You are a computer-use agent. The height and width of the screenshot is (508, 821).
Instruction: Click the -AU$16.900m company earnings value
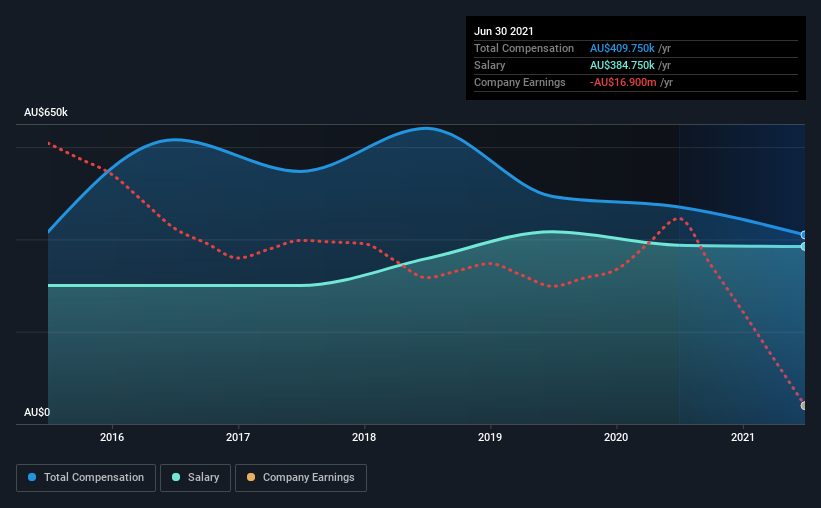pyautogui.click(x=623, y=82)
